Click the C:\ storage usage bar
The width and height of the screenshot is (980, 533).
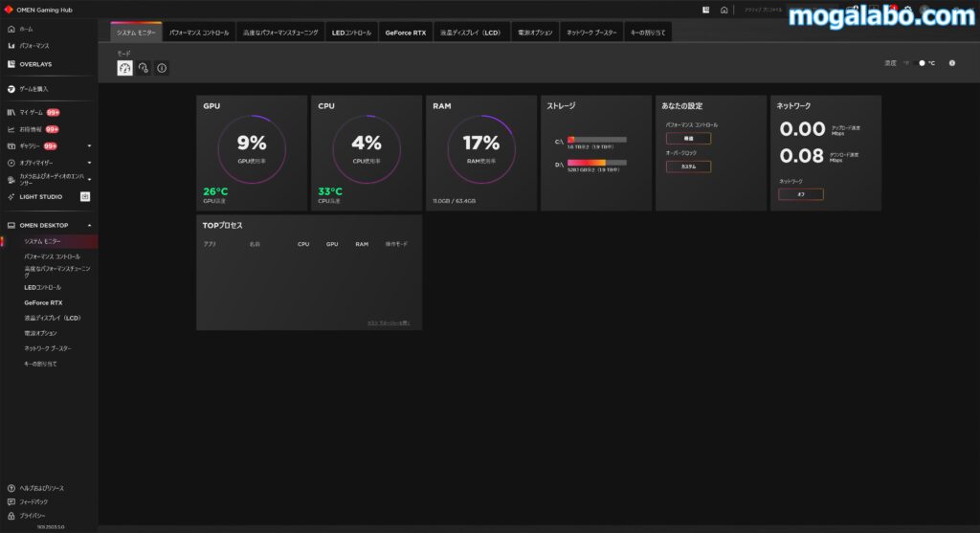pos(597,140)
